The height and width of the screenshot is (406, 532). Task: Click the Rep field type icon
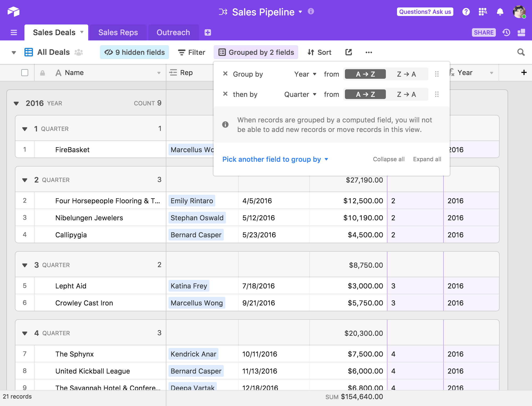click(173, 73)
